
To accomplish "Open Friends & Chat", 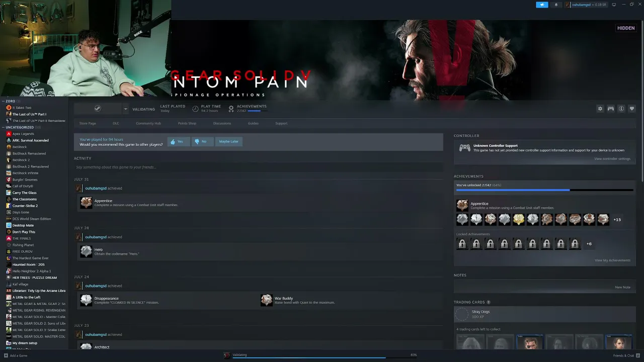I will click(626, 355).
